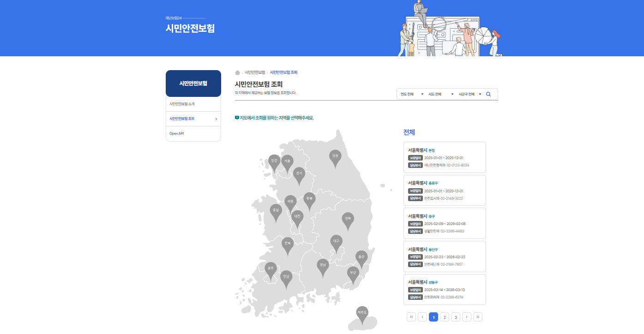Open 시민안전보험 소개 sidebar menu

[193, 104]
